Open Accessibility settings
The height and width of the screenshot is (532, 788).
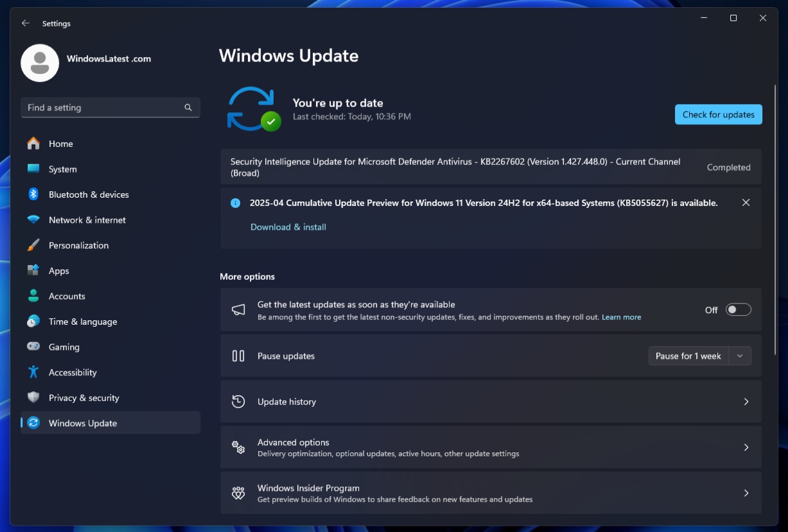(72, 372)
